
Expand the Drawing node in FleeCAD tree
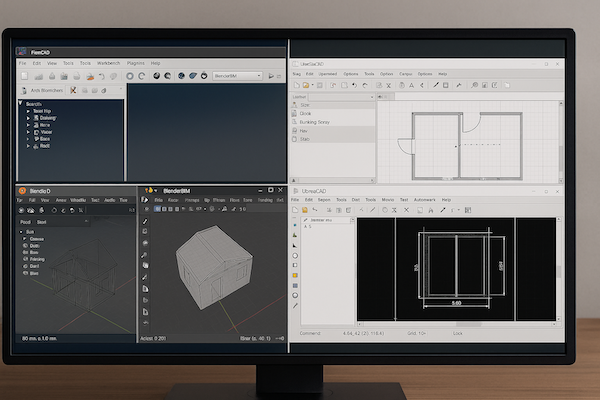(28, 118)
